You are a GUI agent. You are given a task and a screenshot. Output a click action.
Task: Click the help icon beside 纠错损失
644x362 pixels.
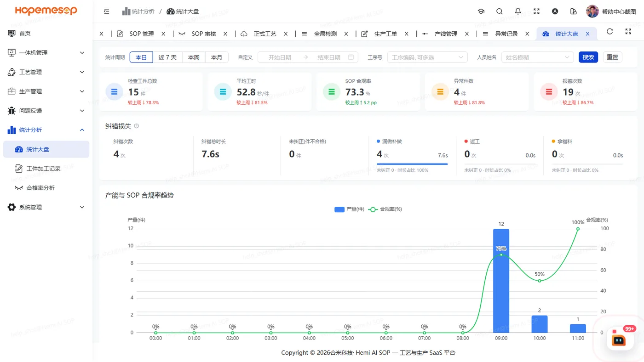[136, 126]
